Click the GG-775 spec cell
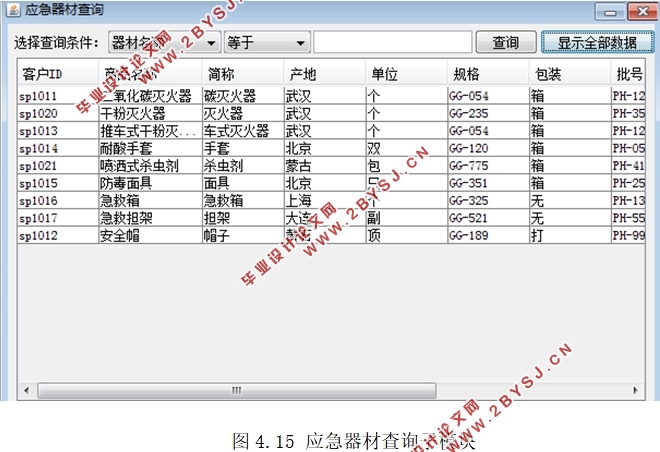Viewport: 660px width, 452px height. coord(488,166)
